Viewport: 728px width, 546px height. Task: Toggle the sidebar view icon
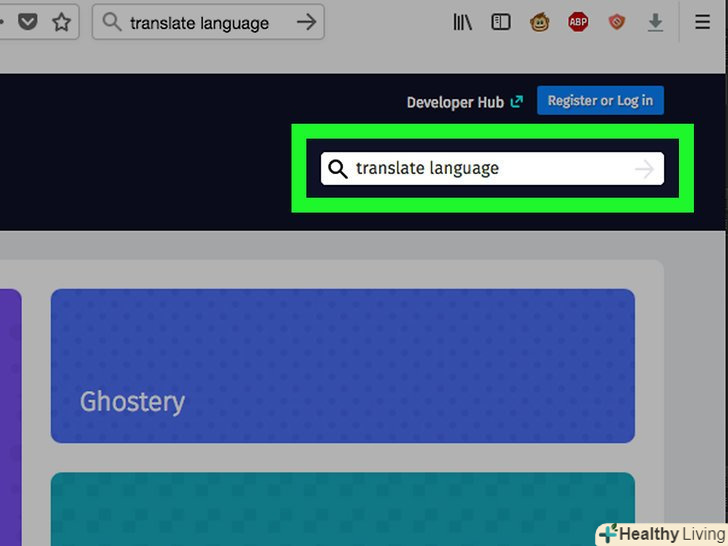501,22
